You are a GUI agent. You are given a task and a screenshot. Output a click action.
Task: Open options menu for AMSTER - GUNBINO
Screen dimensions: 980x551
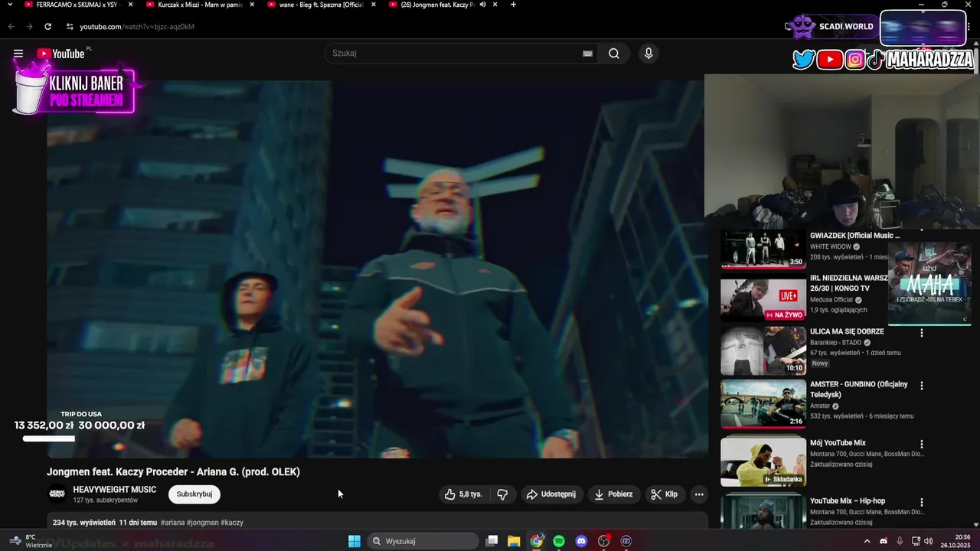coord(922,386)
